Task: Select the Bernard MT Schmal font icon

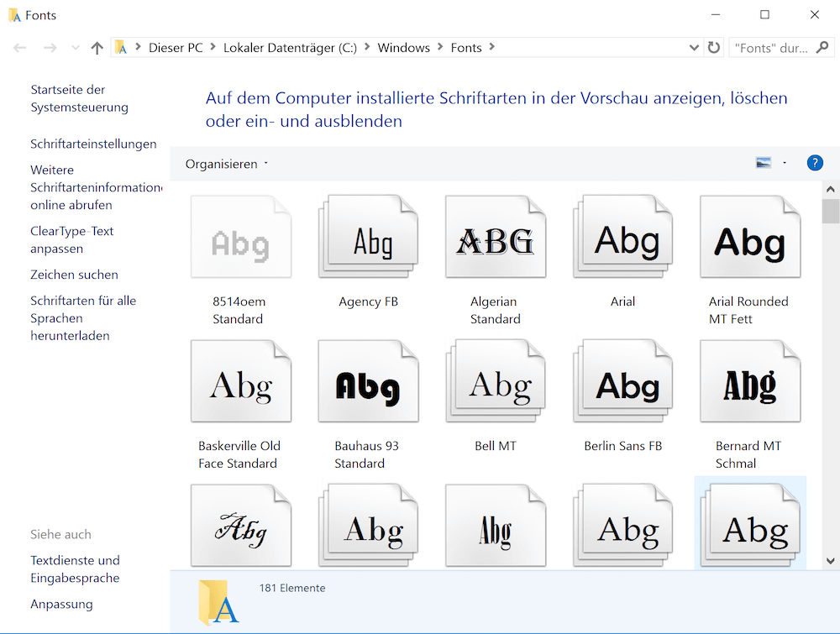Action: click(750, 381)
